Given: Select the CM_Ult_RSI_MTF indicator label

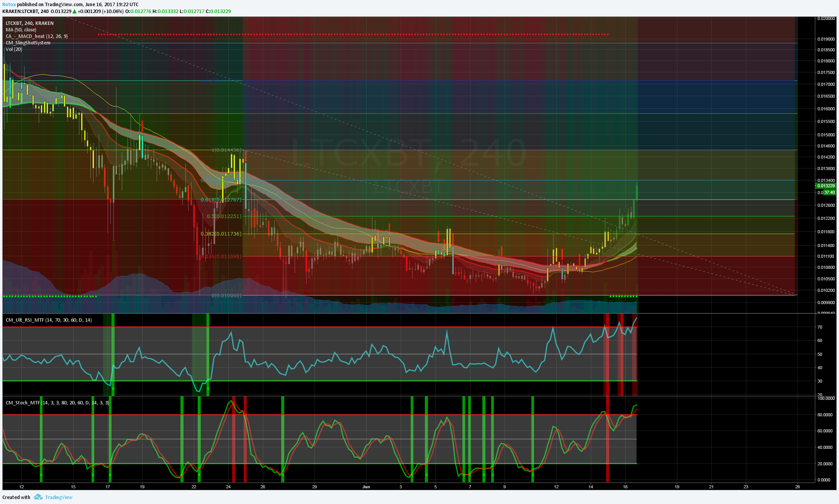Looking at the screenshot, I should [49, 320].
